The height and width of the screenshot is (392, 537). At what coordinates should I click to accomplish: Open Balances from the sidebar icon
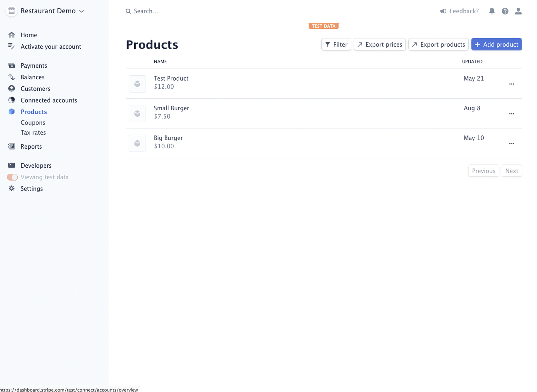click(12, 77)
